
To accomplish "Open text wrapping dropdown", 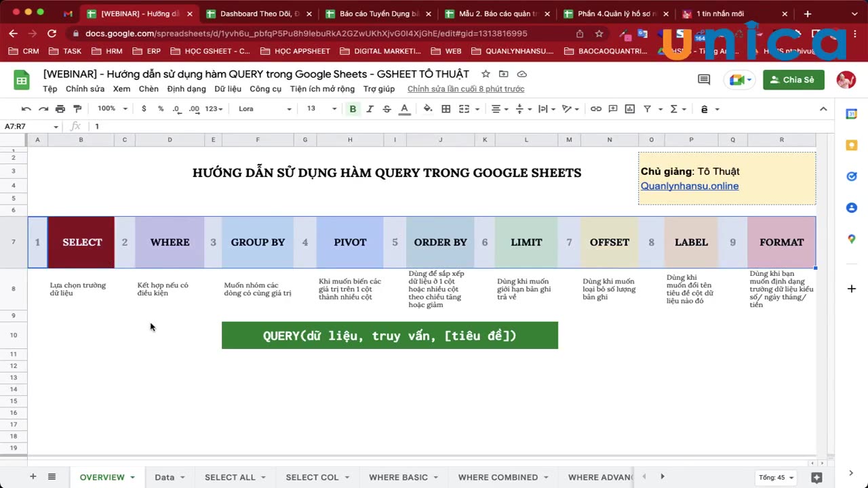I will pyautogui.click(x=547, y=109).
